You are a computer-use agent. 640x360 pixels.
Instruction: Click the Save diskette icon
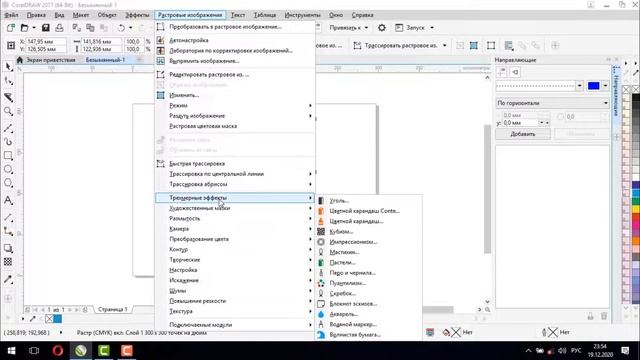pos(45,28)
